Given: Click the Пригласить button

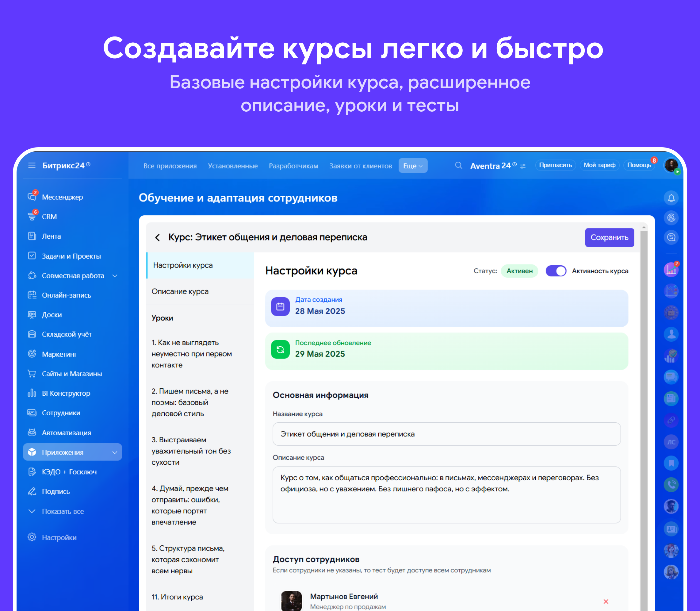Looking at the screenshot, I should 555,165.
